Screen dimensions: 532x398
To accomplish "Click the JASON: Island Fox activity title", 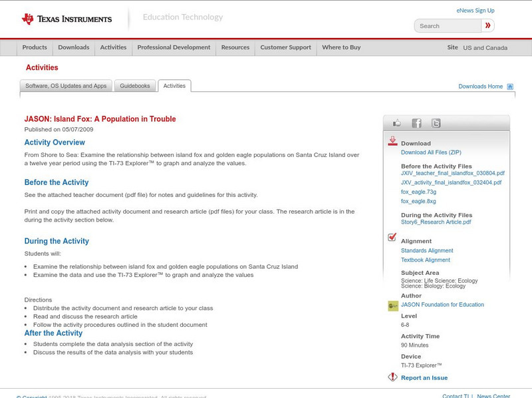I will coord(100,119).
